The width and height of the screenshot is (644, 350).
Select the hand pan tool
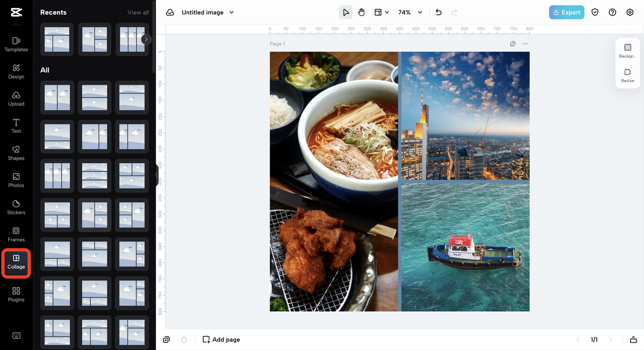(x=362, y=12)
